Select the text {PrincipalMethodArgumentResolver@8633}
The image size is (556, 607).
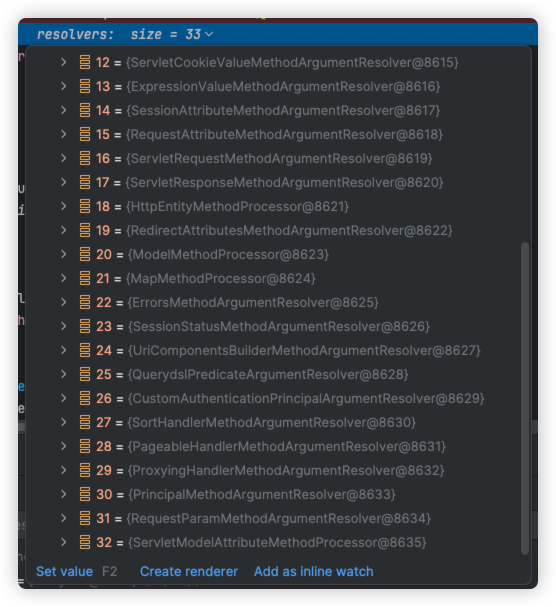262,494
